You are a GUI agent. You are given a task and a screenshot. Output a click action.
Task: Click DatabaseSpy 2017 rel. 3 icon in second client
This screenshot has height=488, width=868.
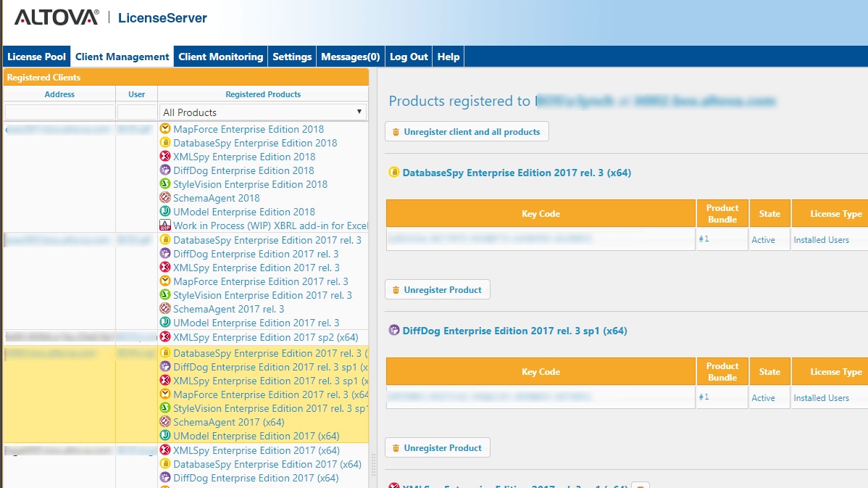point(165,240)
